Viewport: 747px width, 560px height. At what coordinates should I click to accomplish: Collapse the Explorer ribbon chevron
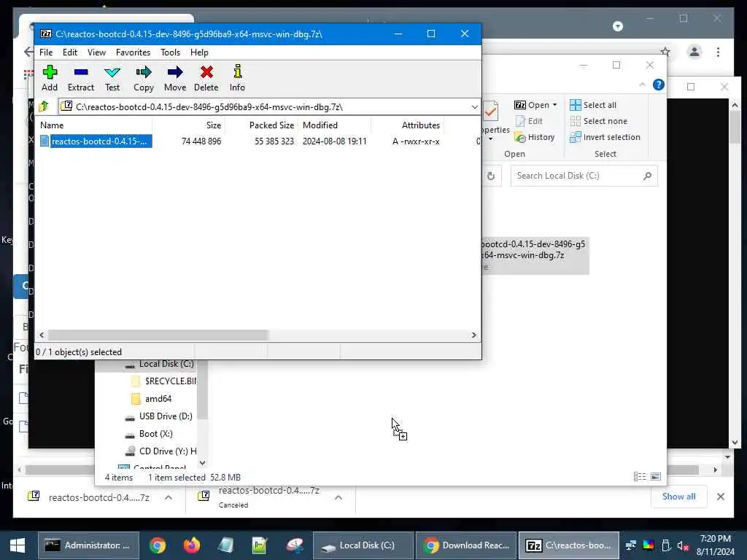(x=642, y=85)
